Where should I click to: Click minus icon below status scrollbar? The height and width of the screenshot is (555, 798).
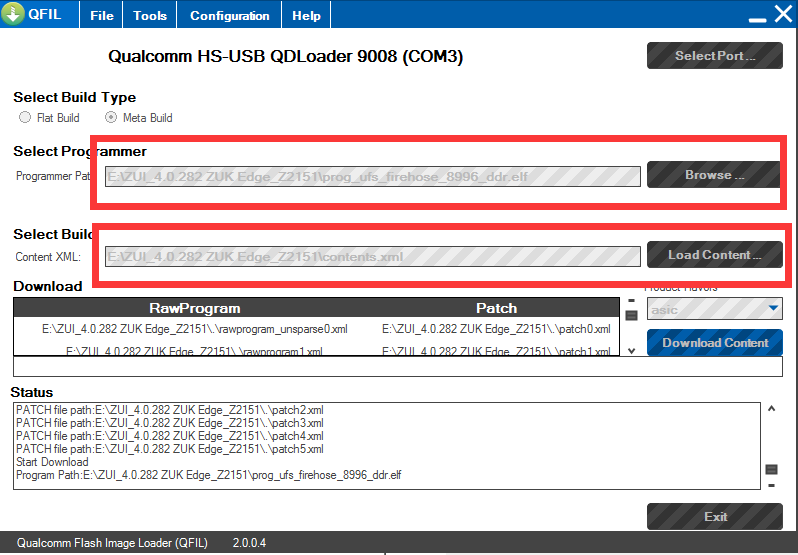coord(772,485)
